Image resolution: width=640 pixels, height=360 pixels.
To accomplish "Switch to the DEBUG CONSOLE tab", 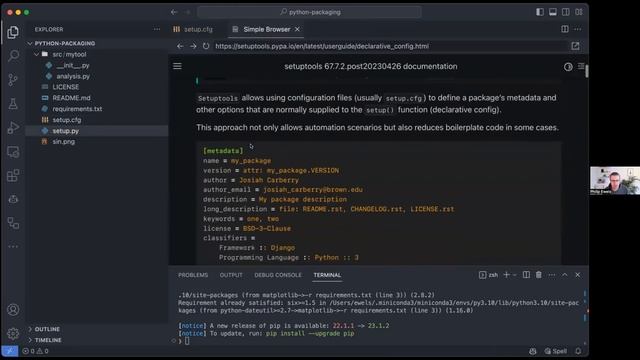I will (278, 275).
